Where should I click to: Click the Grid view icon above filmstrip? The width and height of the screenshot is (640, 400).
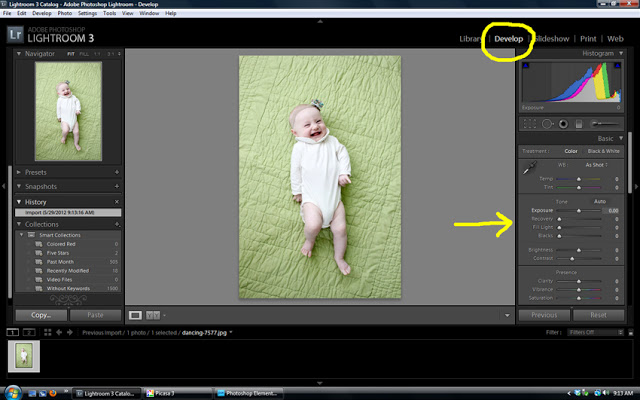coord(48,332)
